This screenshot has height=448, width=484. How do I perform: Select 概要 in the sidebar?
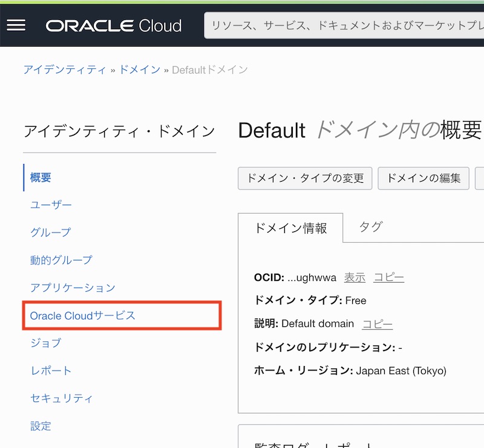coord(41,177)
